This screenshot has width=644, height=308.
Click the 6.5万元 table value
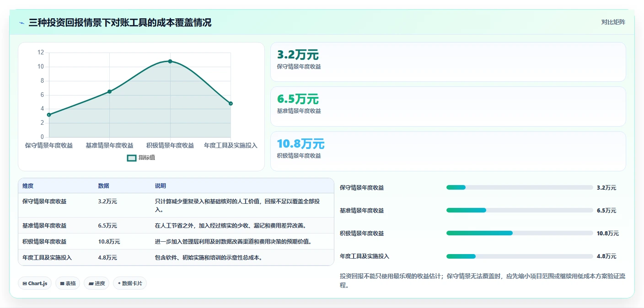(107, 225)
